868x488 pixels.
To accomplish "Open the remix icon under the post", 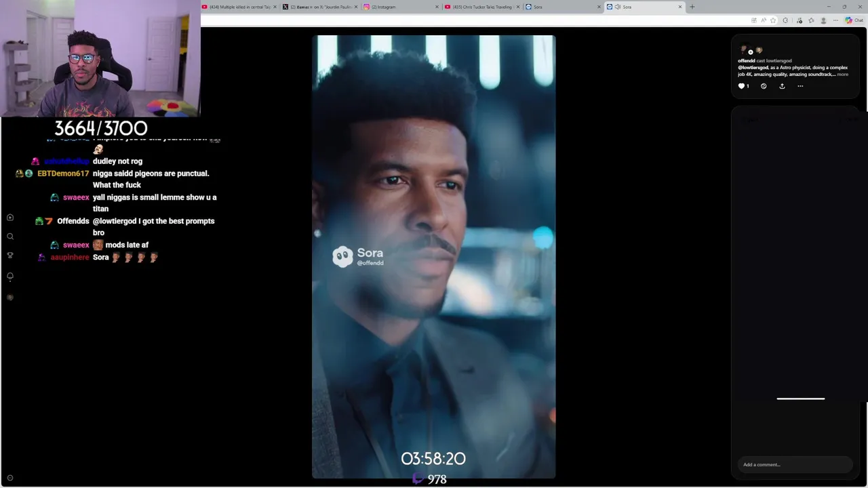I will [764, 86].
